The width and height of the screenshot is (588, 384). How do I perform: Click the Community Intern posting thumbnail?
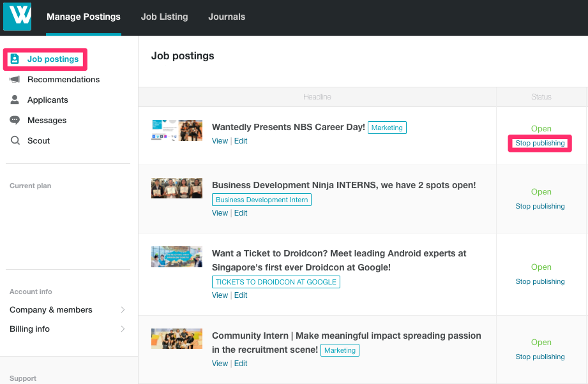coord(177,339)
